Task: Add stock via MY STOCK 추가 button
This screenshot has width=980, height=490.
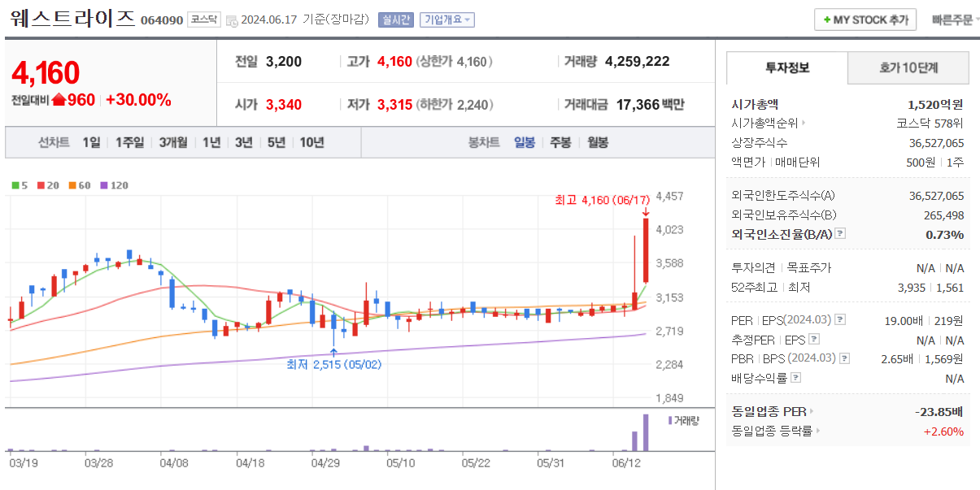Action: point(865,20)
